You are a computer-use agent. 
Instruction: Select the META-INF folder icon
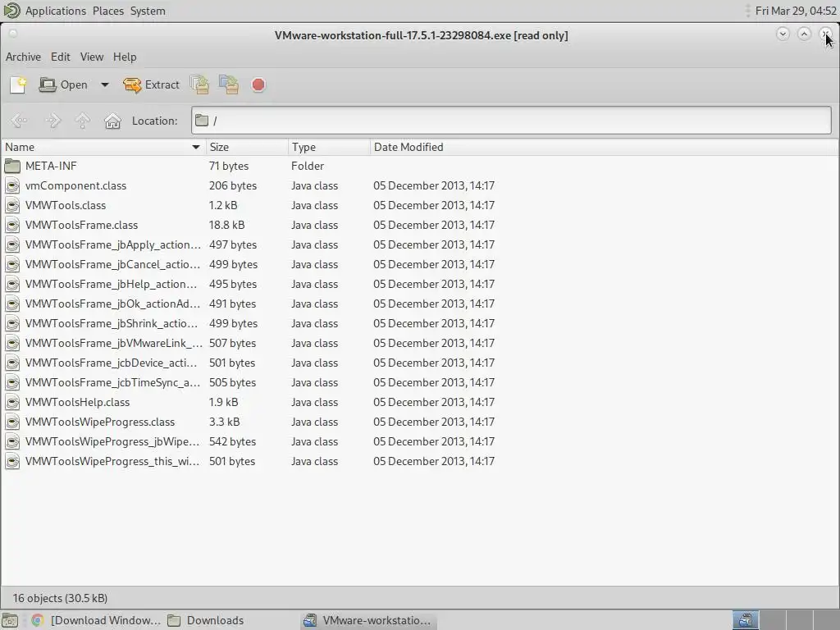tap(12, 166)
